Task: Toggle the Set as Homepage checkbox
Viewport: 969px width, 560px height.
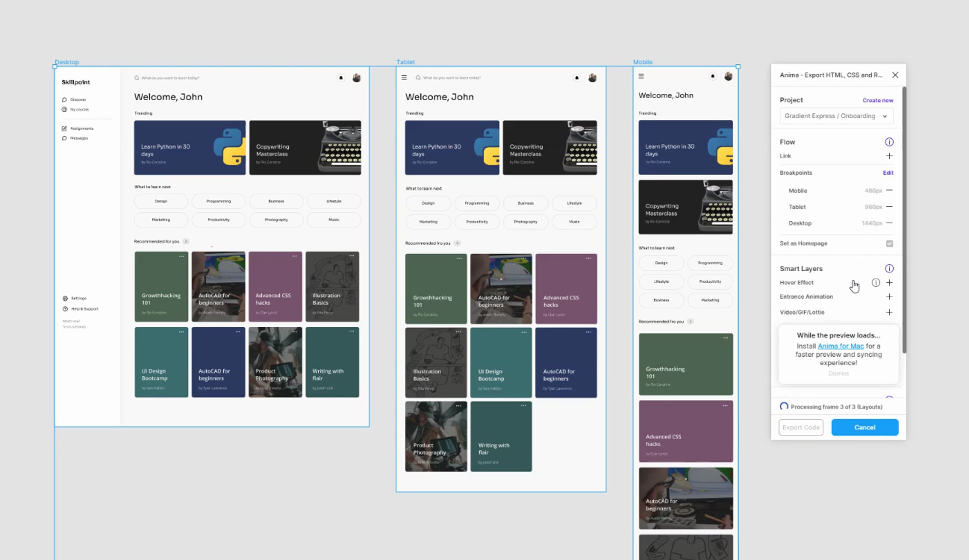Action: (x=889, y=243)
